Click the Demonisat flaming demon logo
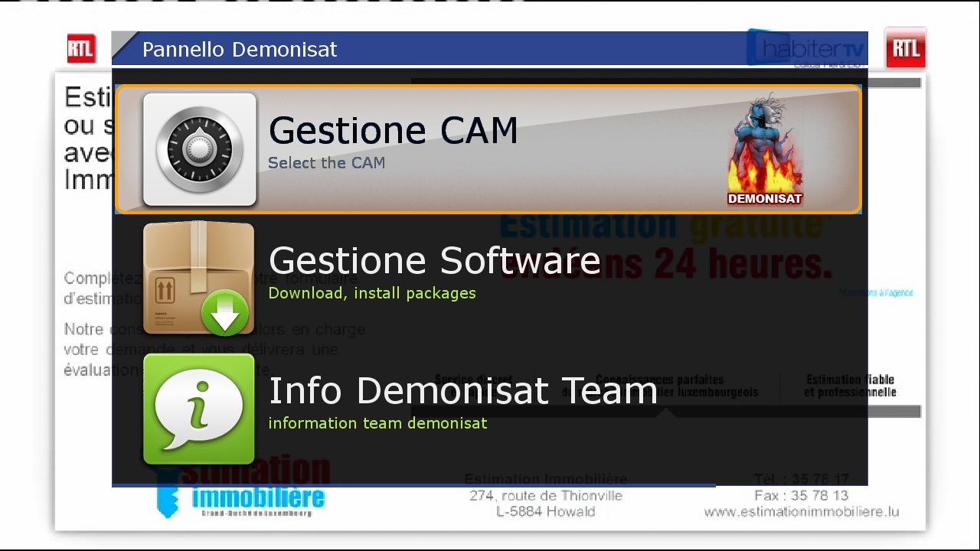This screenshot has height=551, width=980. tap(765, 149)
